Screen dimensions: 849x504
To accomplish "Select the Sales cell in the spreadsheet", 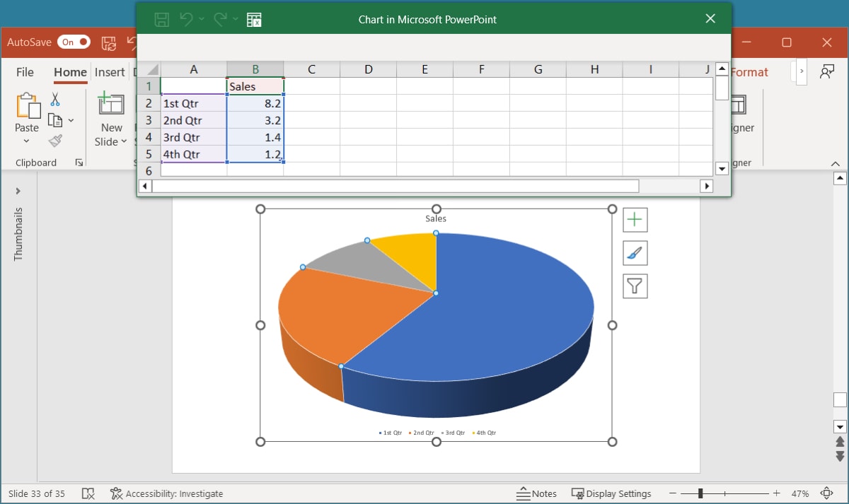I will tap(255, 86).
